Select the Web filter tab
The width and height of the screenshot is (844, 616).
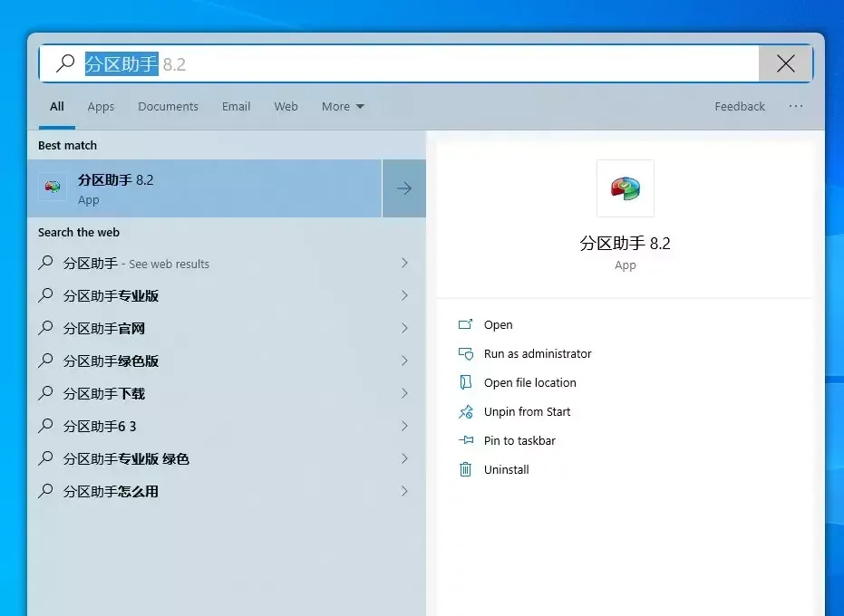point(286,106)
